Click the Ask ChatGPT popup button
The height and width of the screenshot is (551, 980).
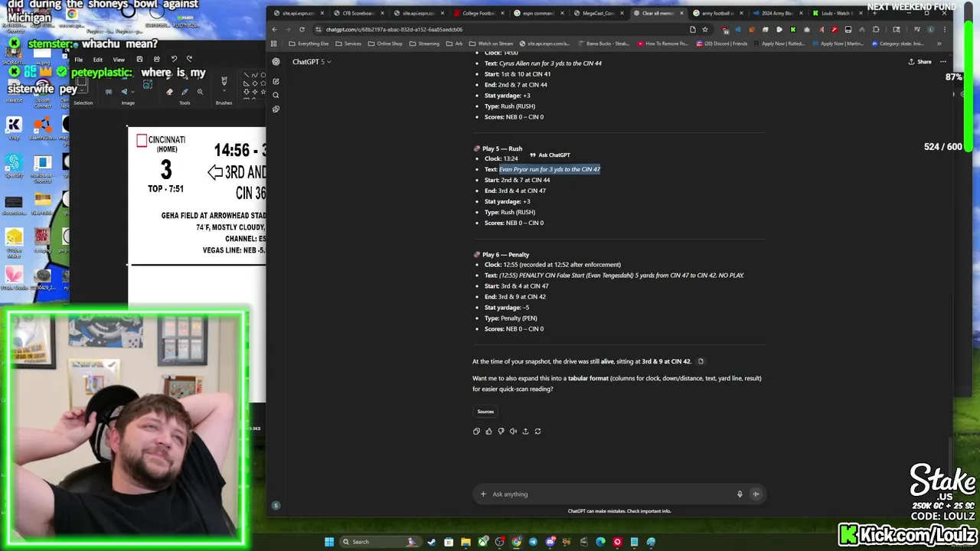(550, 155)
